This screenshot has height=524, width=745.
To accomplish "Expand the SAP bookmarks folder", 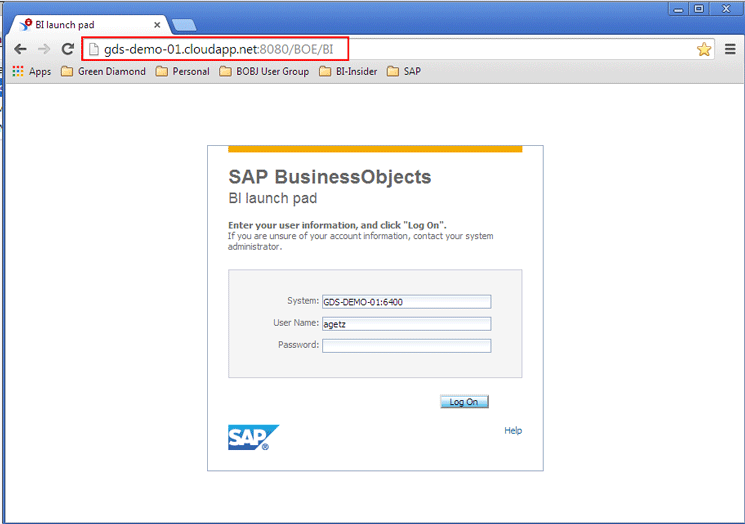I will [404, 71].
